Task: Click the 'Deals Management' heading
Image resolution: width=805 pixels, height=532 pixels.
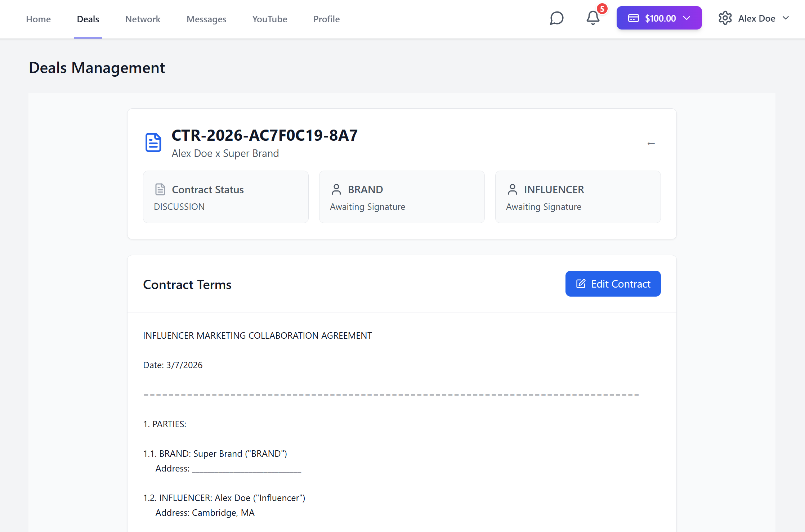Action: click(x=97, y=68)
